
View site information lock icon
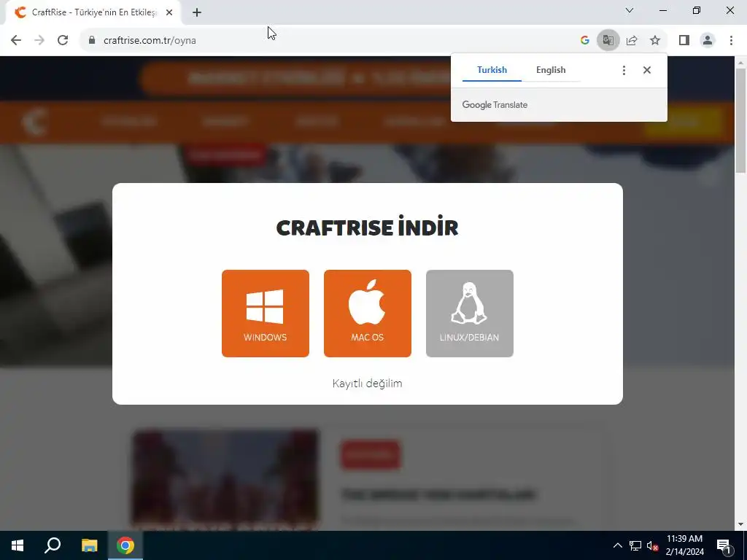pos(92,40)
